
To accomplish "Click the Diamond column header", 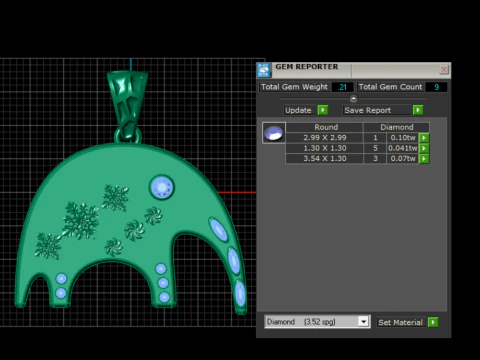I will point(396,127).
